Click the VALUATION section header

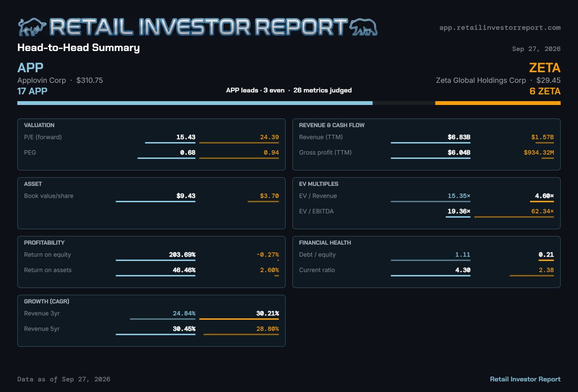pyautogui.click(x=39, y=125)
